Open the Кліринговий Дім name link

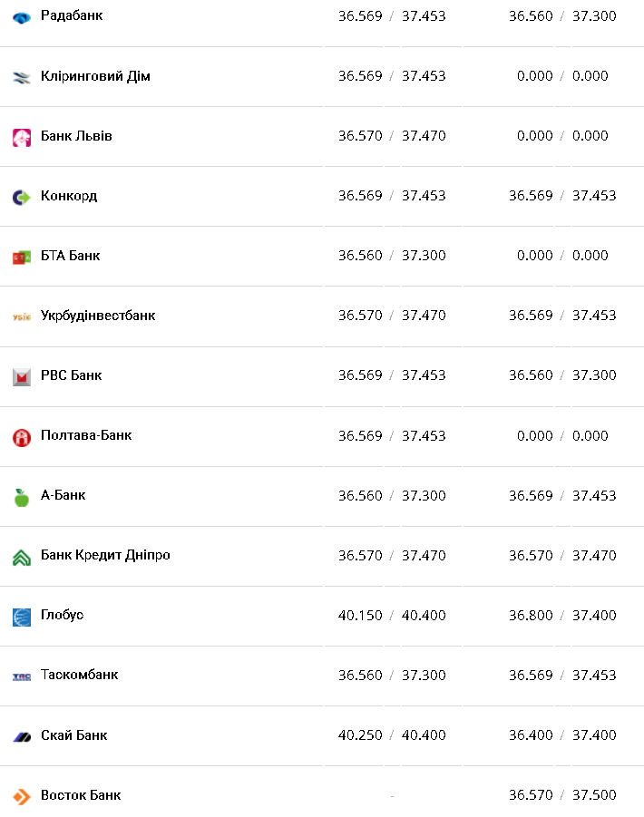coord(95,76)
